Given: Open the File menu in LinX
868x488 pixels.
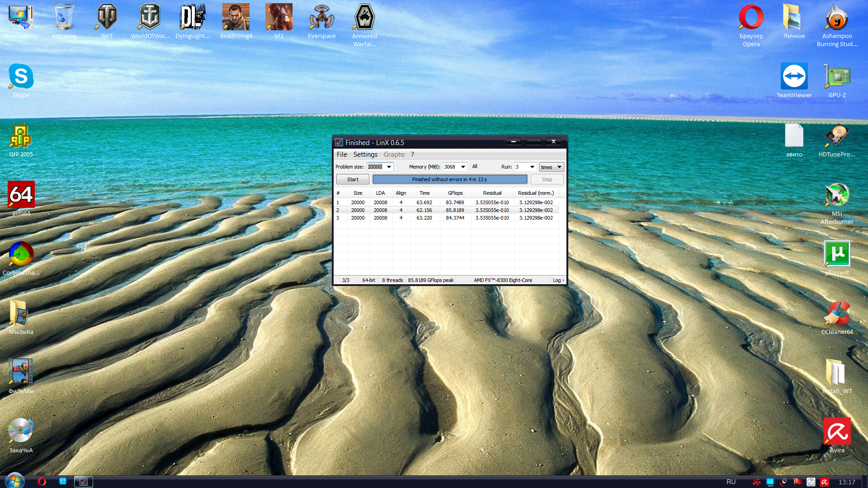Looking at the screenshot, I should 341,155.
